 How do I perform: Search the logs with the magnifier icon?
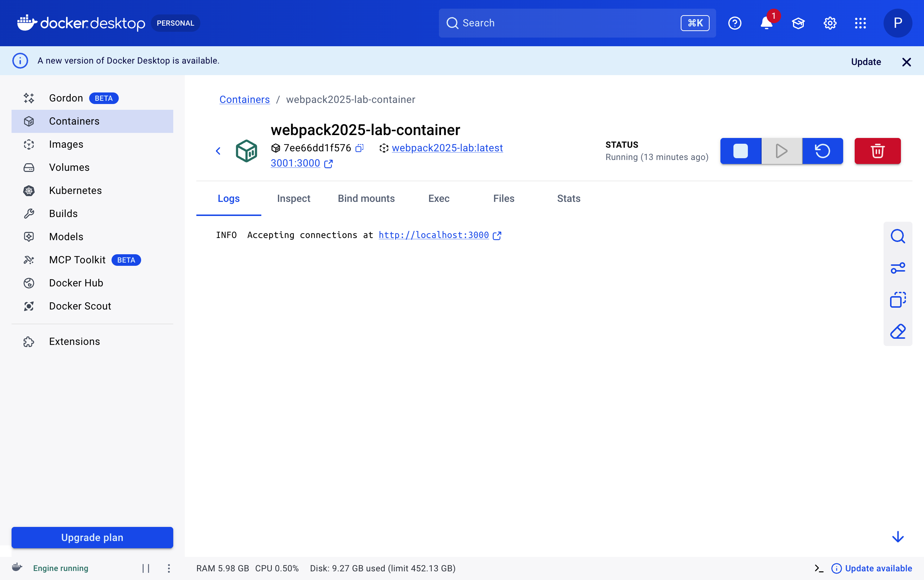898,236
